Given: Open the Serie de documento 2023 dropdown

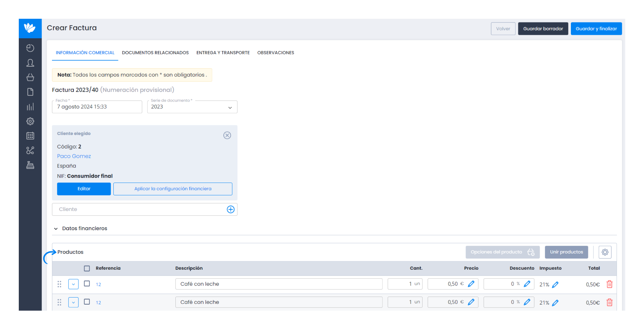Looking at the screenshot, I should (x=192, y=107).
